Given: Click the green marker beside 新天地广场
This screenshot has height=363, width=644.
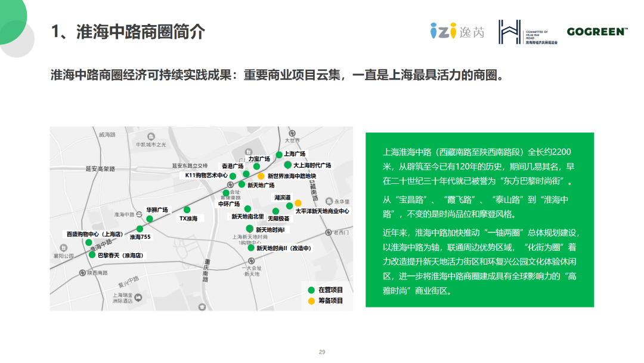Looking at the screenshot, I should (x=242, y=184).
